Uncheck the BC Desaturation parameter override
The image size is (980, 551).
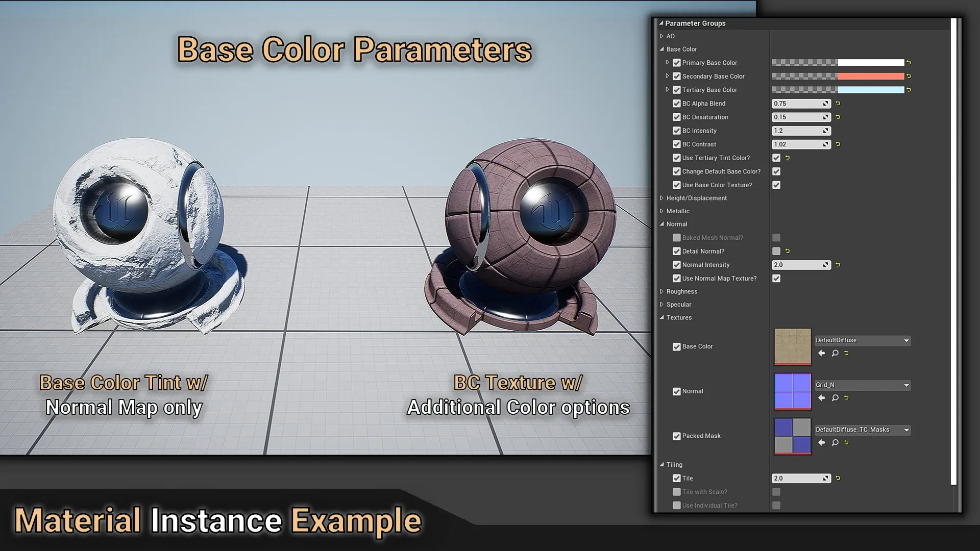point(677,117)
